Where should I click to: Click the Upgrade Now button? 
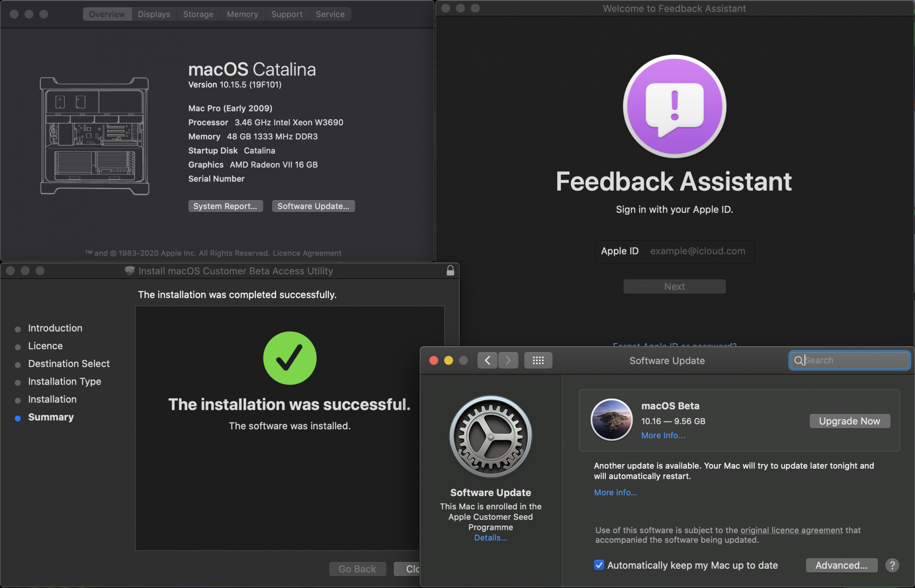[850, 421]
